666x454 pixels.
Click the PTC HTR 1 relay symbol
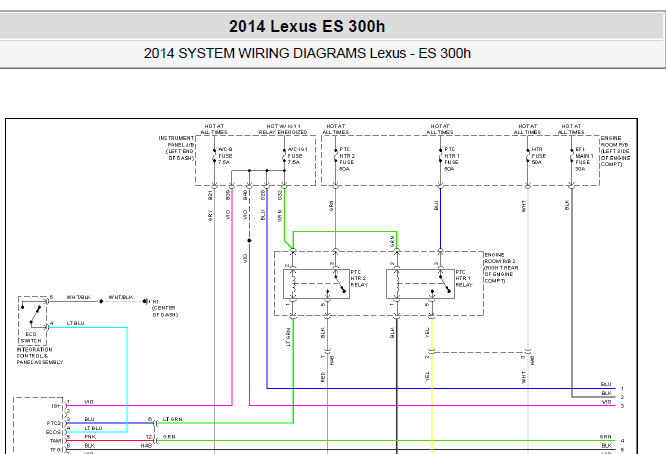[x=420, y=284]
